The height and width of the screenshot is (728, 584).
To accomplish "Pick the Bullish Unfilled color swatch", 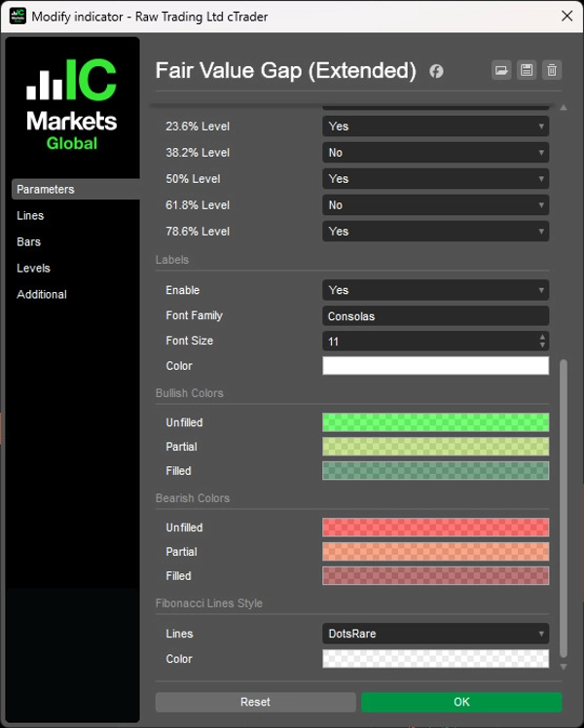I will [435, 422].
